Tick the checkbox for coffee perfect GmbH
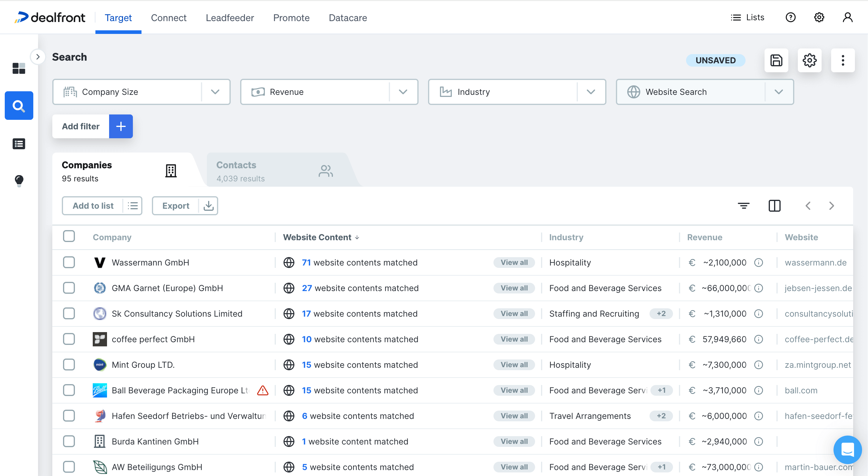This screenshot has height=476, width=868. (69, 339)
